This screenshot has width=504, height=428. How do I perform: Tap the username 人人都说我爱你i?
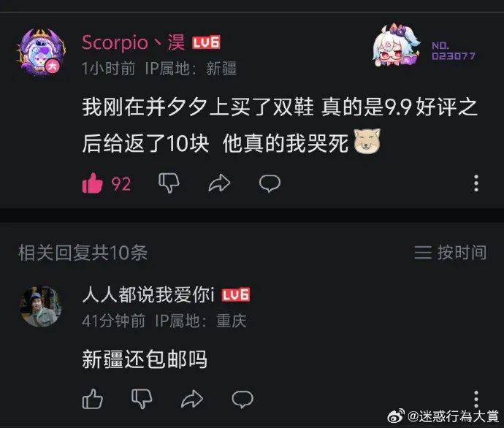(x=148, y=294)
